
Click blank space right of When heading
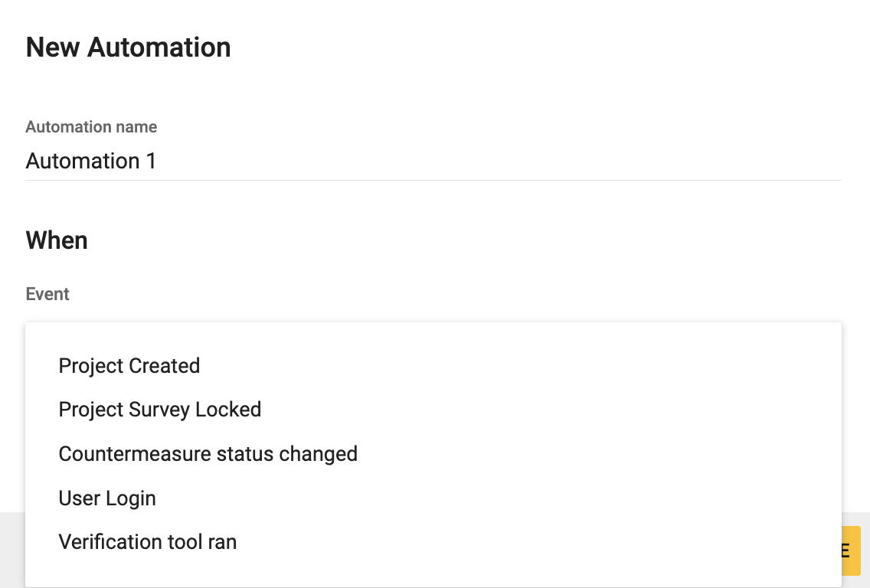[460, 240]
